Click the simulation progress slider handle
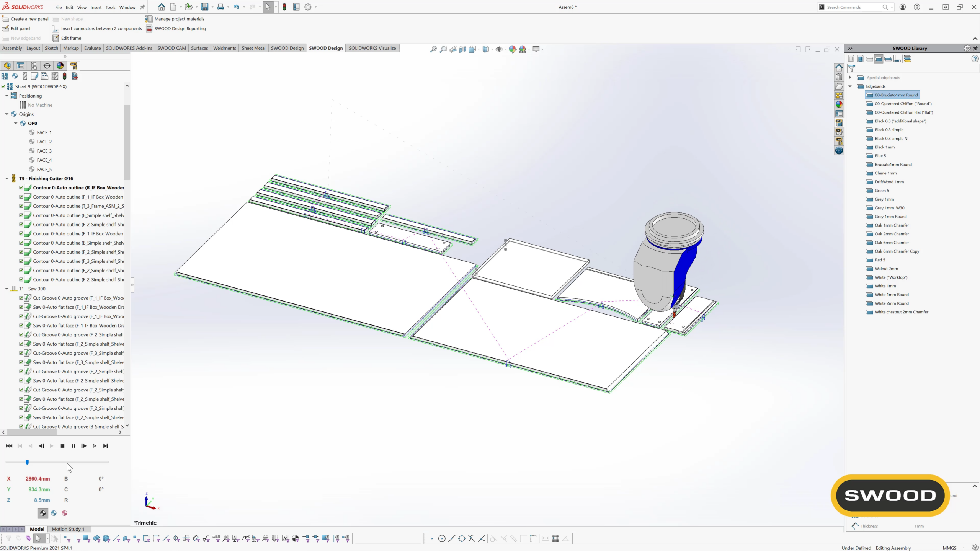The image size is (980, 551). [27, 462]
